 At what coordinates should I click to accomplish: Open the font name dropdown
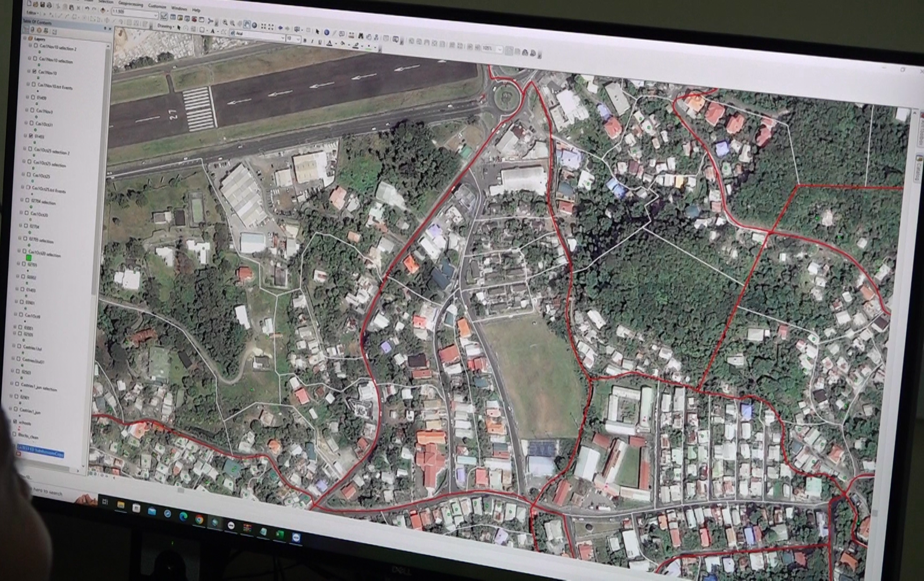[283, 38]
